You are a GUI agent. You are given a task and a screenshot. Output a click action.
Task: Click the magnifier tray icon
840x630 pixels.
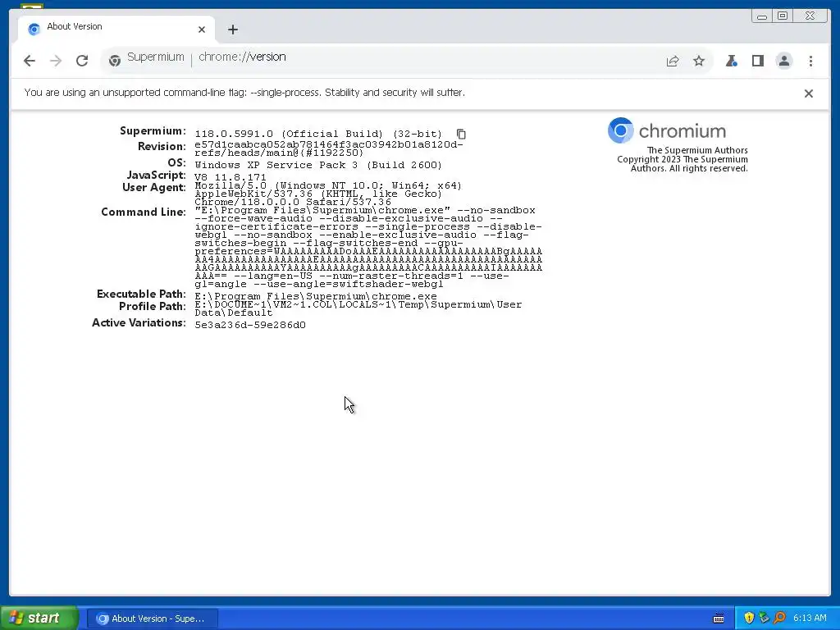pos(779,619)
